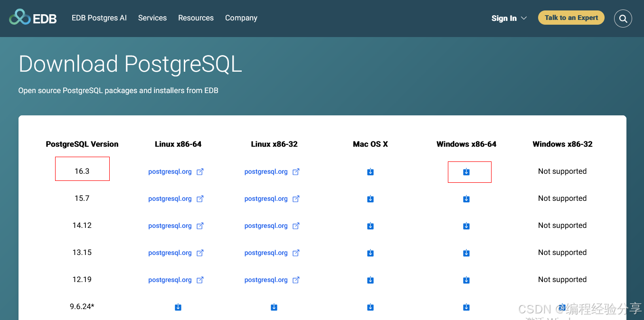Open the Services menu
Screen dimensions: 644x320
(x=152, y=18)
